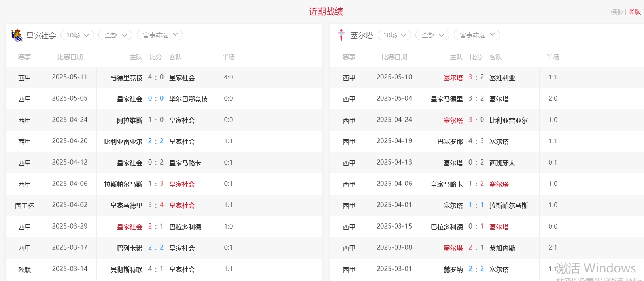Click 欧联 competition label
This screenshot has height=281, width=644.
point(25,270)
